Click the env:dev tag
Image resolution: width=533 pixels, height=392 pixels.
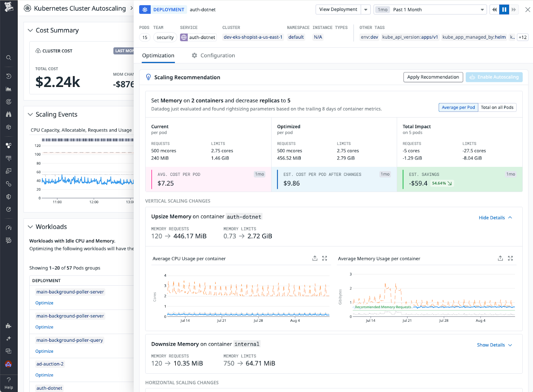point(369,37)
